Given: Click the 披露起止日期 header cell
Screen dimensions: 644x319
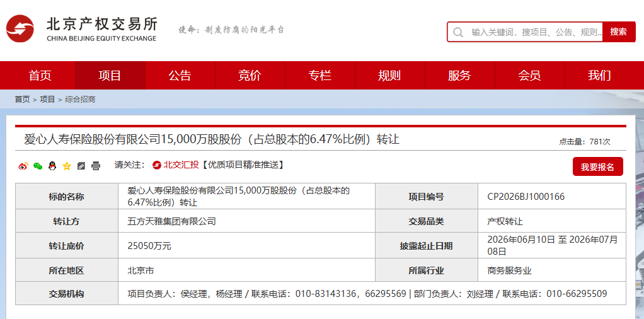Looking at the screenshot, I should (427, 246).
